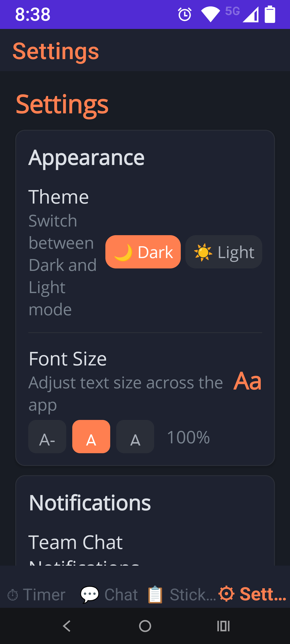This screenshot has height=644, width=290.
Task: Open recent apps with the square navigation icon
Action: tap(224, 626)
